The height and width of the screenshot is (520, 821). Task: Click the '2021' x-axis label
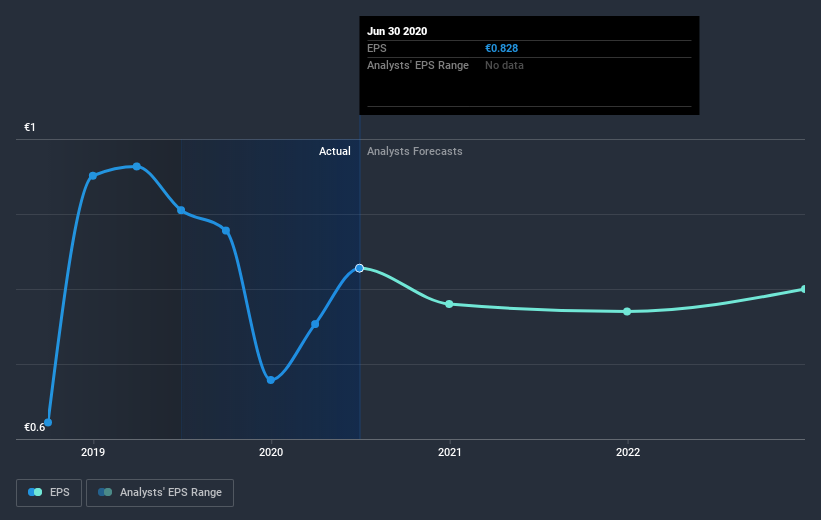pos(449,452)
